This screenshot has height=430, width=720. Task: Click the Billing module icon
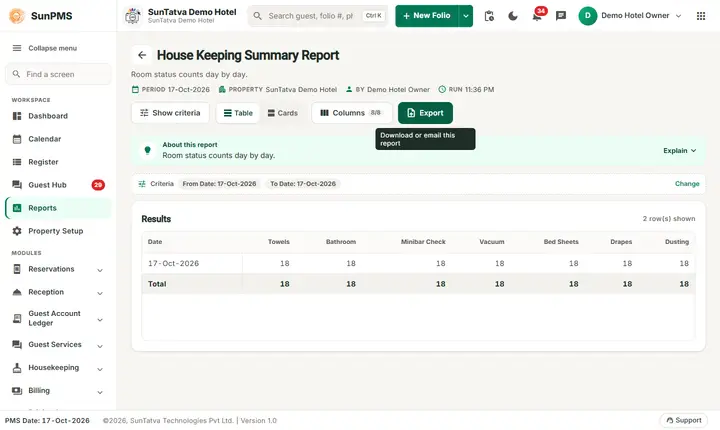(17, 390)
